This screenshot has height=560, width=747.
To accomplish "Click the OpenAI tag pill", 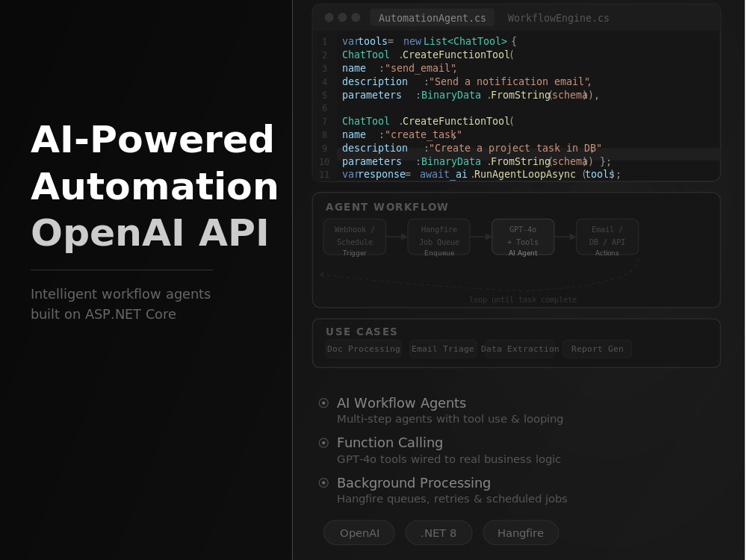I will click(x=359, y=533).
